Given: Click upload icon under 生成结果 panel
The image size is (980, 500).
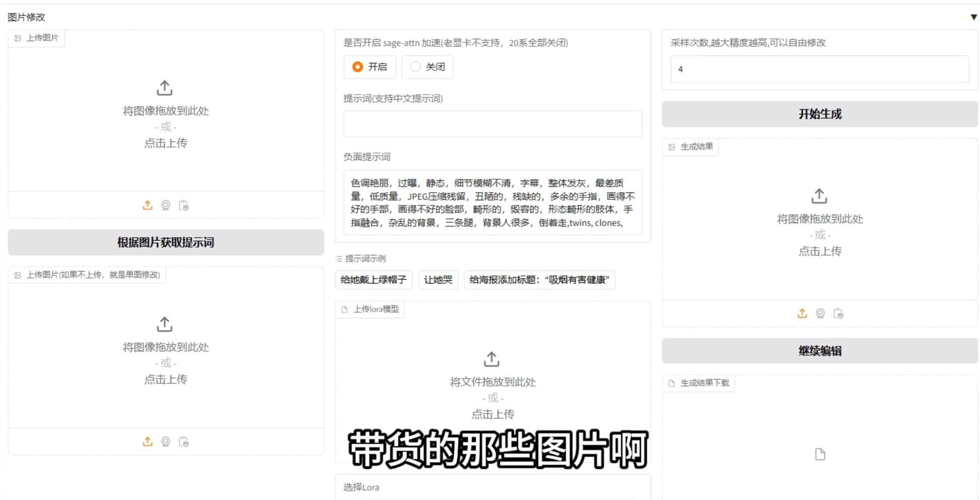Looking at the screenshot, I should click(x=802, y=313).
